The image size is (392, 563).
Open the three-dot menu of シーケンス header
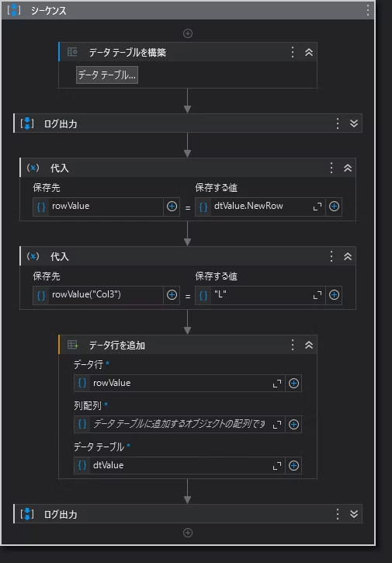[368, 10]
